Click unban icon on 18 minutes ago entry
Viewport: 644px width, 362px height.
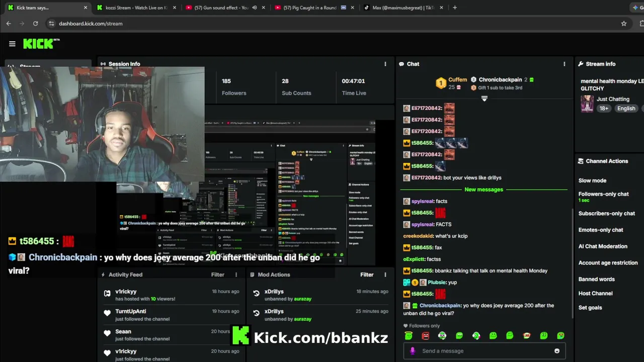(256, 293)
